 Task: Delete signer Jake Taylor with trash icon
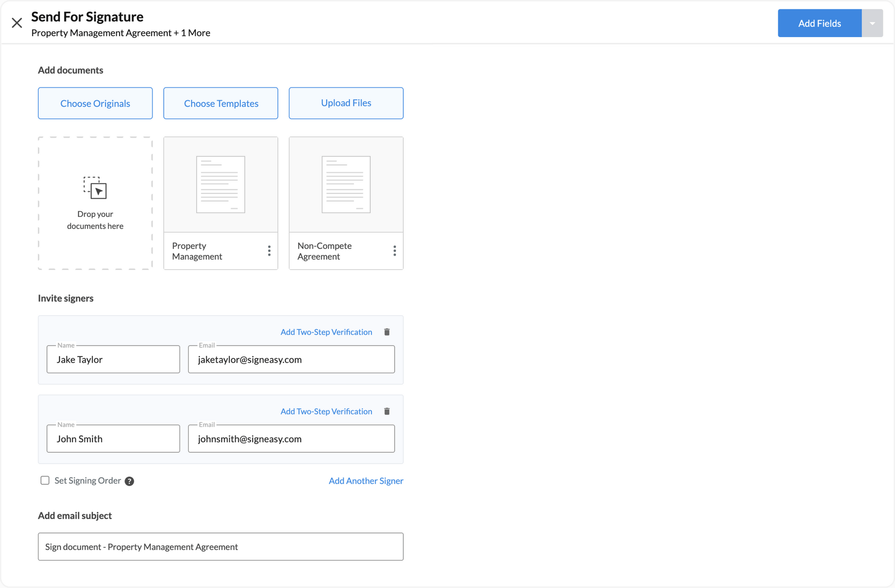click(387, 332)
